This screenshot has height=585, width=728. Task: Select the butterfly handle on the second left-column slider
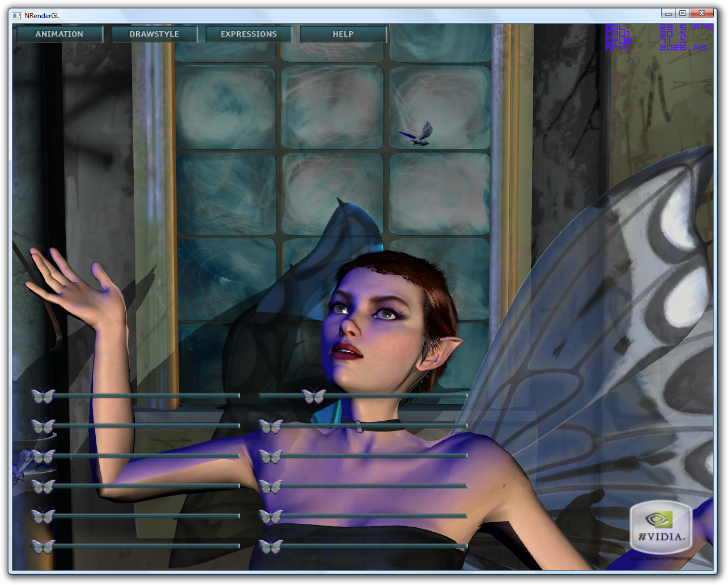pos(43,426)
